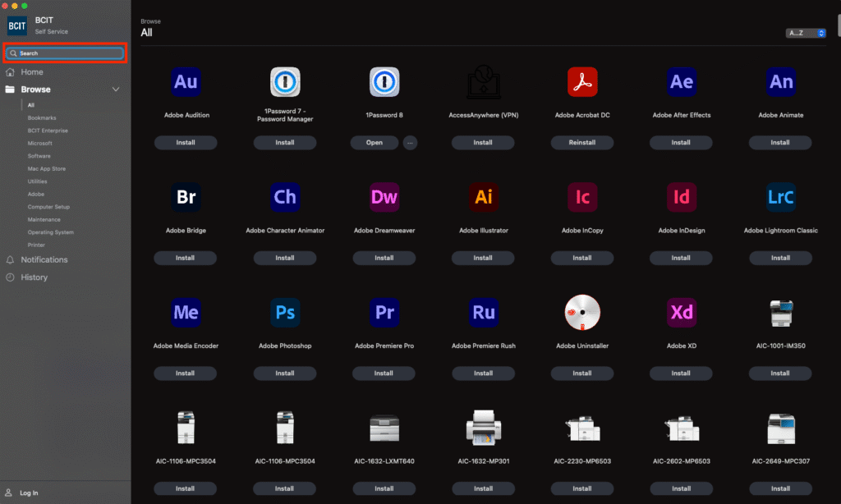Install Adobe Illustrator
The image size is (841, 504).
(x=483, y=258)
